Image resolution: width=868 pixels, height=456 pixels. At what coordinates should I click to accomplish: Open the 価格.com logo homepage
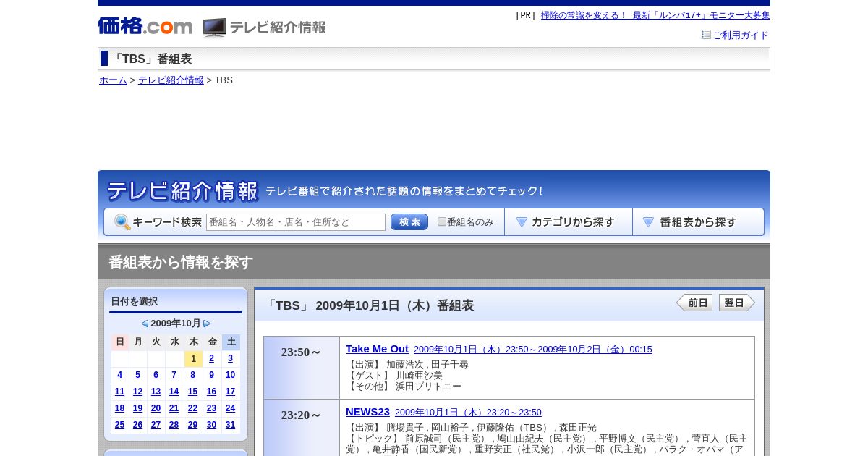(145, 26)
